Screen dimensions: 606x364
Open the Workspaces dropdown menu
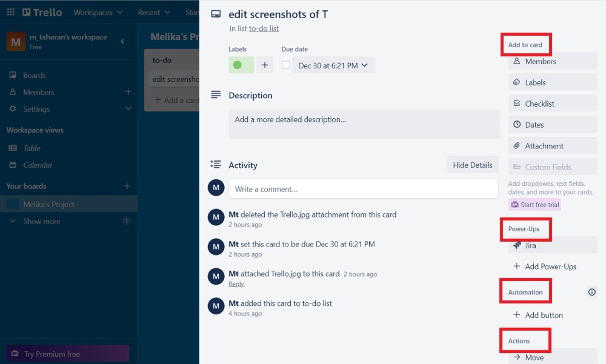98,12
